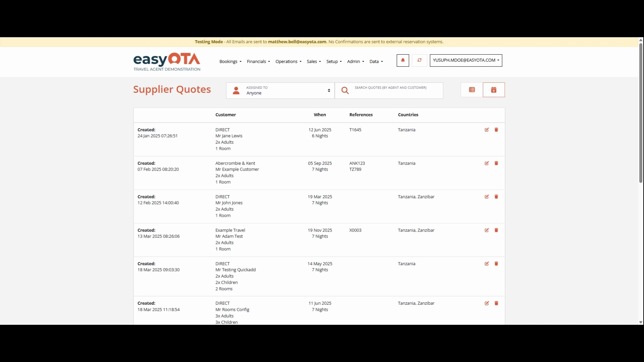Click the scrollbar up arrow
The width and height of the screenshot is (644, 362).
coord(641,40)
